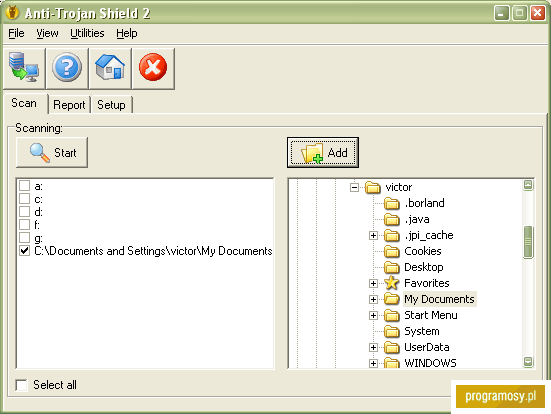The image size is (551, 414).
Task: Click the tree scroll down arrow
Action: [528, 362]
